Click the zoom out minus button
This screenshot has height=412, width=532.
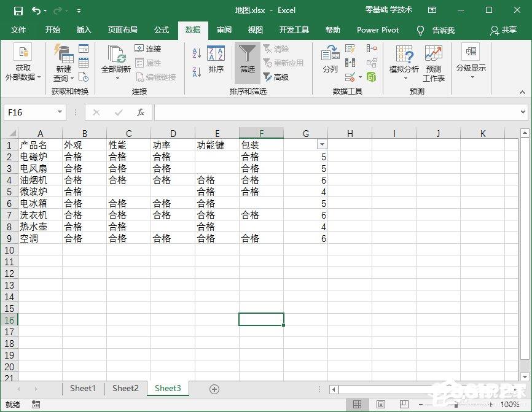421,405
